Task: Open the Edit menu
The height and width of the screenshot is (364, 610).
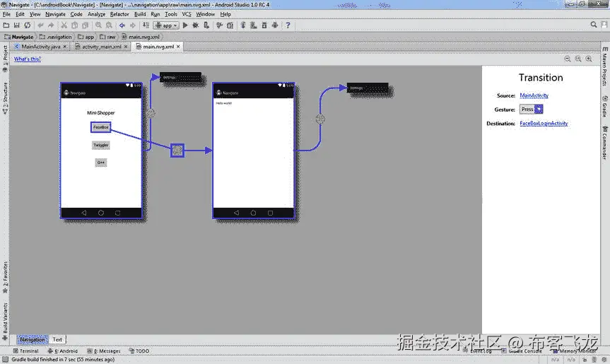Action: (x=20, y=14)
